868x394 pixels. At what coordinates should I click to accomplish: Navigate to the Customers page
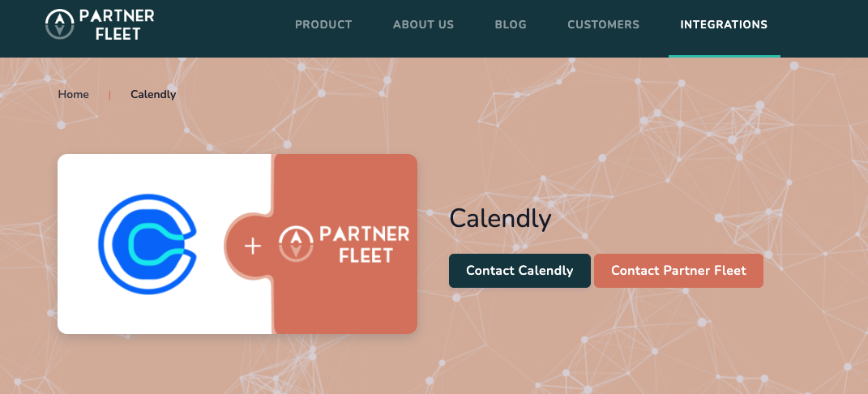pos(603,24)
